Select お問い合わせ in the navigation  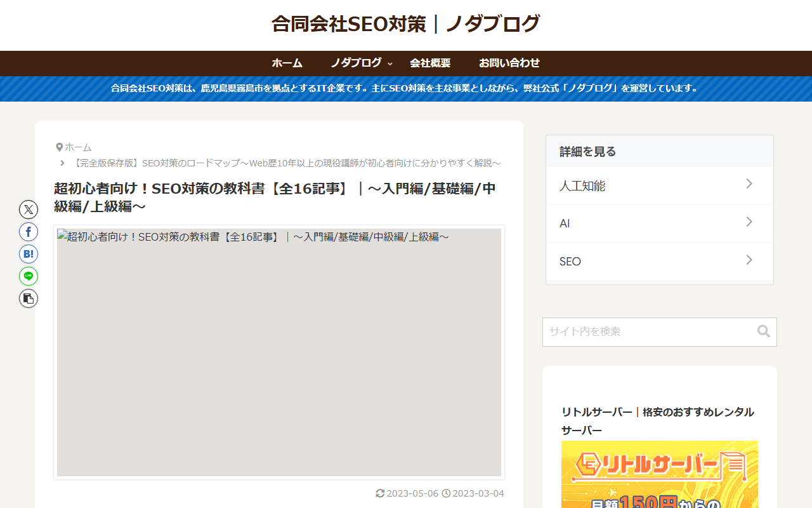(509, 63)
